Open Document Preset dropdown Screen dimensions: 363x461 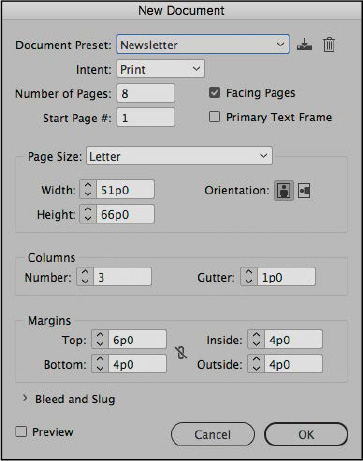(203, 44)
